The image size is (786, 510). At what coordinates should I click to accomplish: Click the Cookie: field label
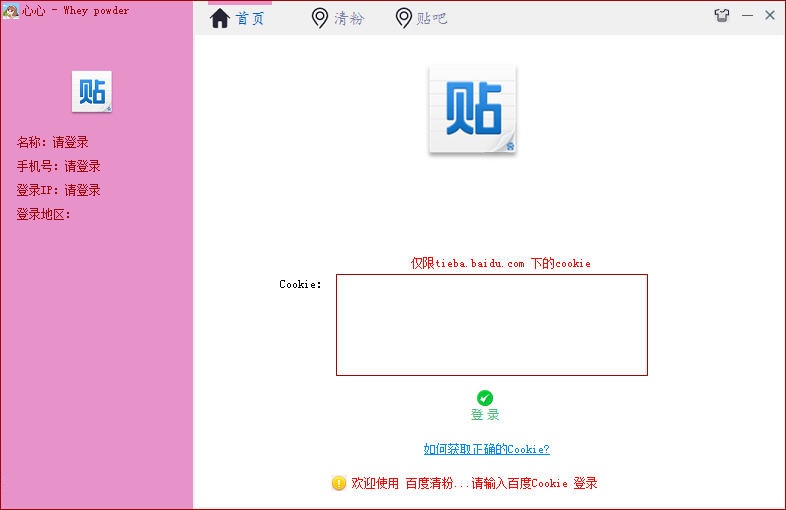pos(300,284)
